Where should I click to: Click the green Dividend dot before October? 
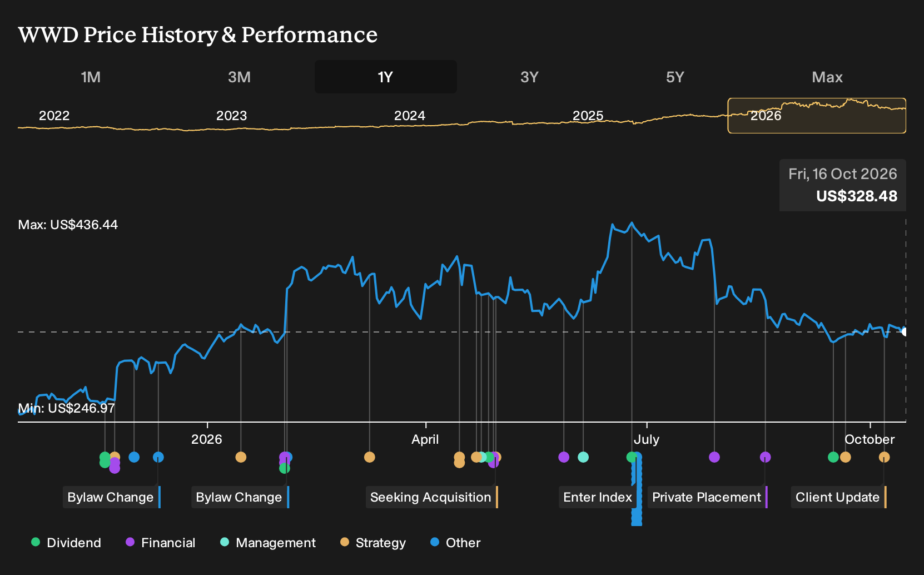[833, 457]
